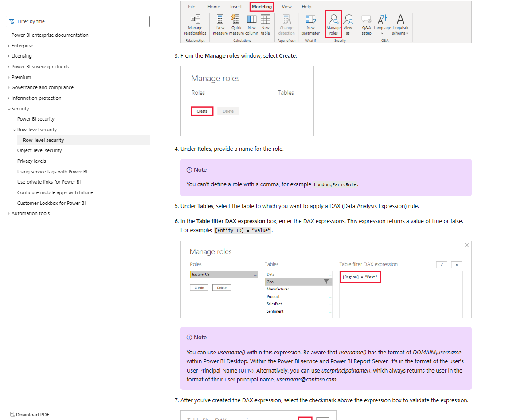This screenshot has height=420, width=505.
Task: Open Using service tags with Power BI
Action: tap(52, 172)
